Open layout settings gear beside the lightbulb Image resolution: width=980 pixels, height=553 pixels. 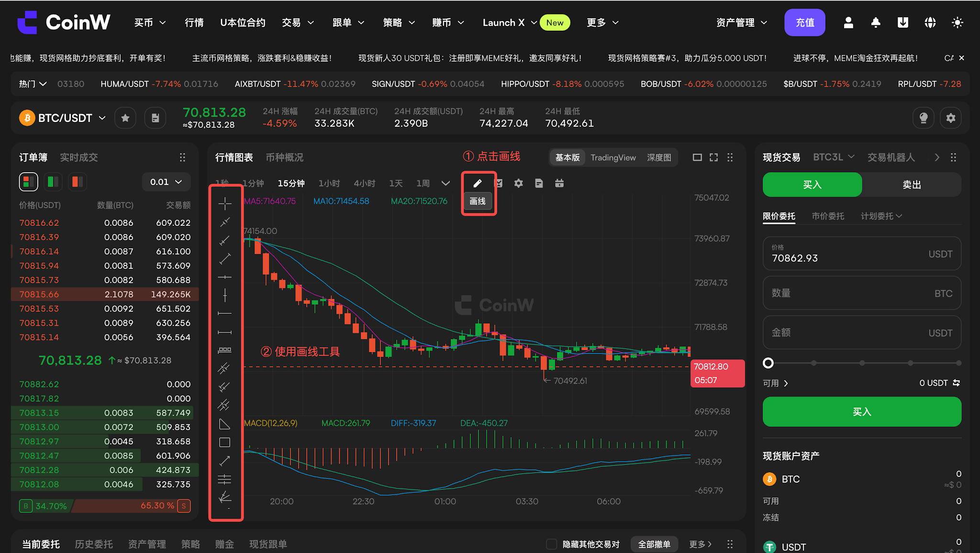point(951,118)
